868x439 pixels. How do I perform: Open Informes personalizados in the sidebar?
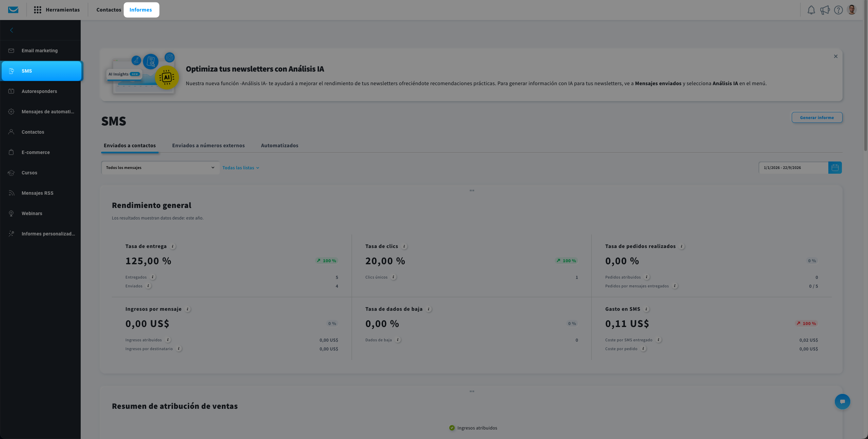40,234
